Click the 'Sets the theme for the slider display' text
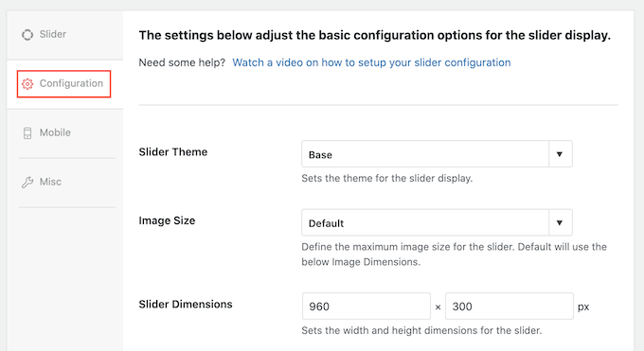 (x=387, y=178)
